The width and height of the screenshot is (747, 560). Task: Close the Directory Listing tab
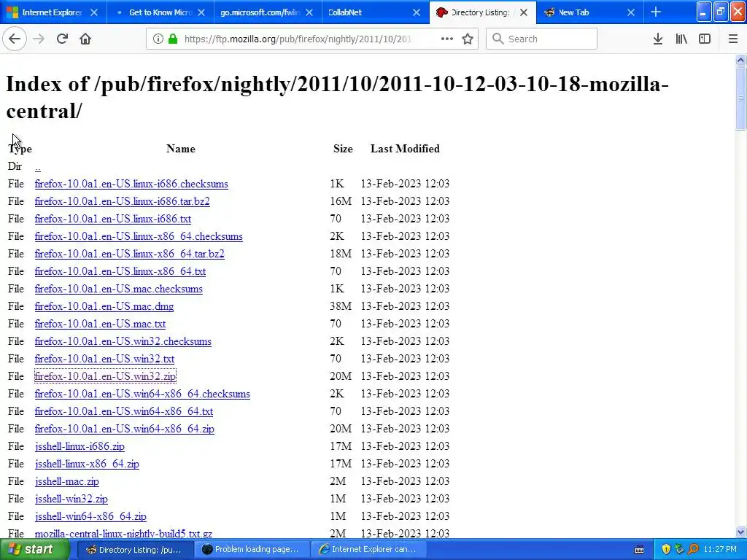click(x=524, y=12)
